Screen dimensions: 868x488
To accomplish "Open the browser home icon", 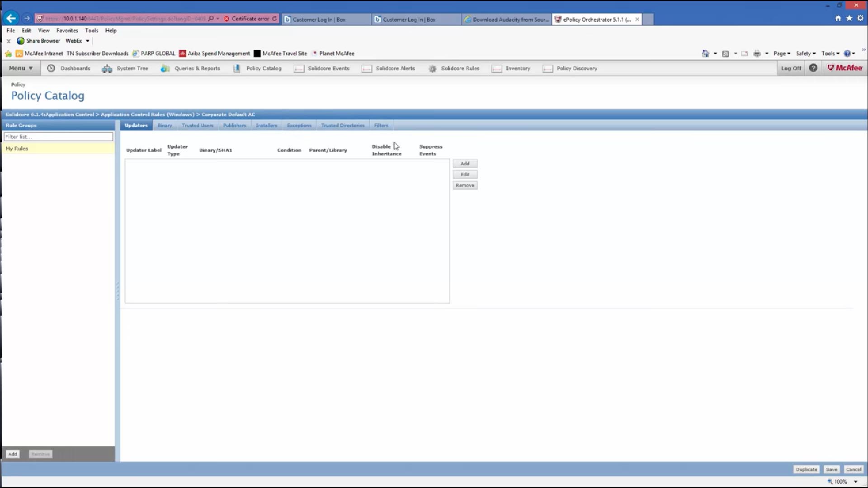I will click(x=838, y=19).
